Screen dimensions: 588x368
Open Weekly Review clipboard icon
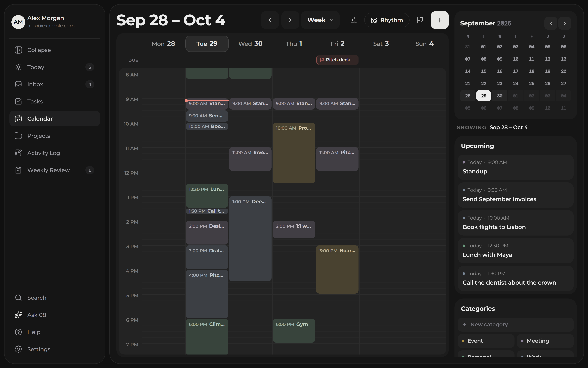19,170
